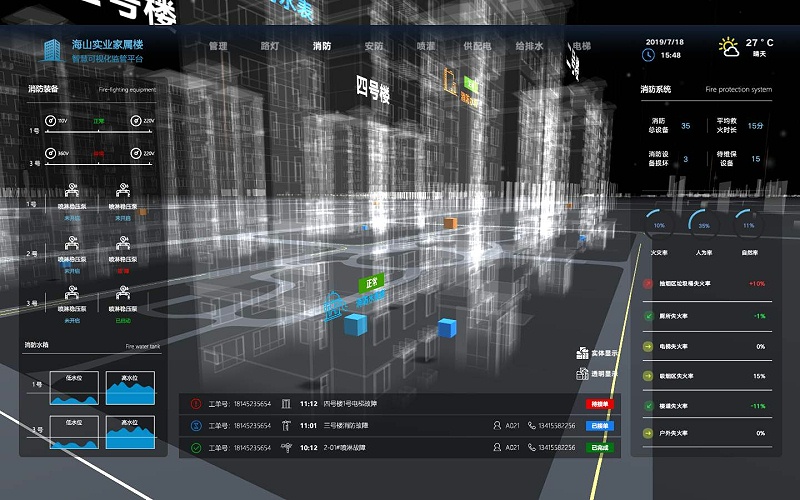Click the 高水位 chart for water tank 1
Screen dimensions: 800x500
point(129,390)
